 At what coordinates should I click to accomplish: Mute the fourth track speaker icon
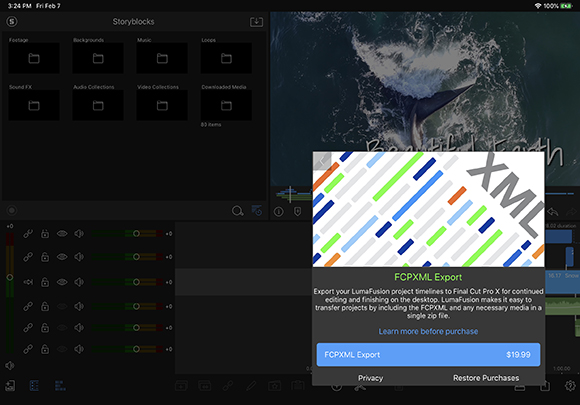coord(79,307)
